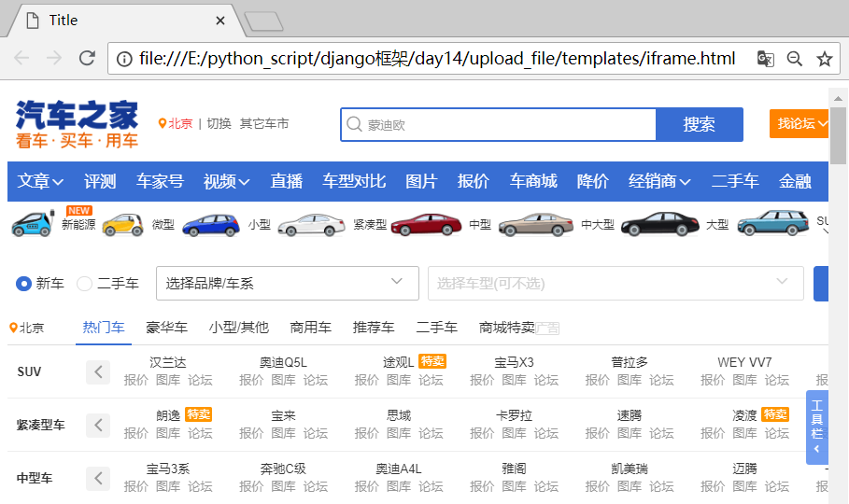849x504 pixels.
Task: Open the 工具栏 side panel
Action: [x=817, y=427]
